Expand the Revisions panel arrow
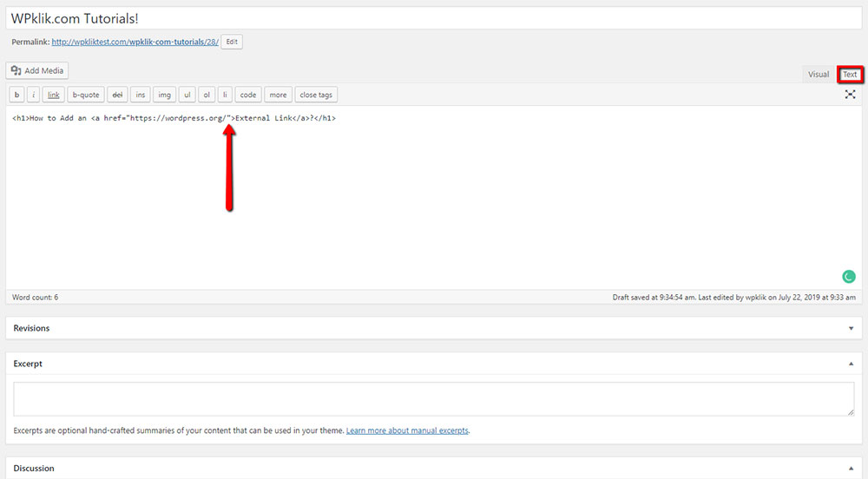The image size is (868, 479). [x=851, y=329]
